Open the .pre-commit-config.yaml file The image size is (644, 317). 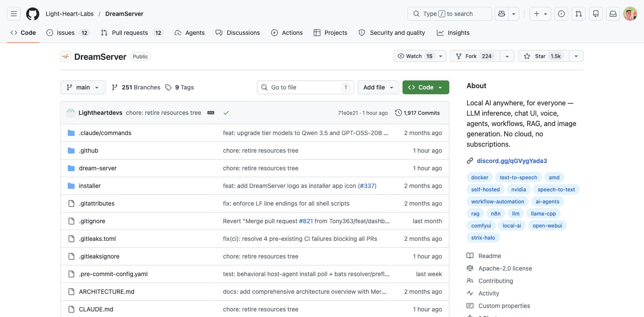(x=113, y=274)
